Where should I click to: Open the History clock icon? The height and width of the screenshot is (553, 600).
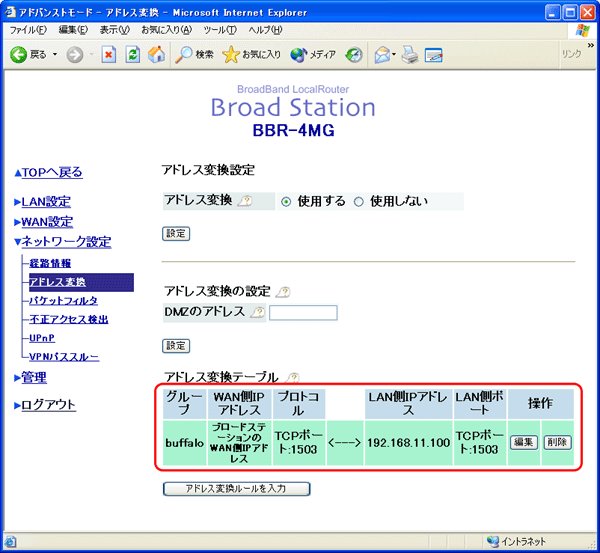pos(354,55)
